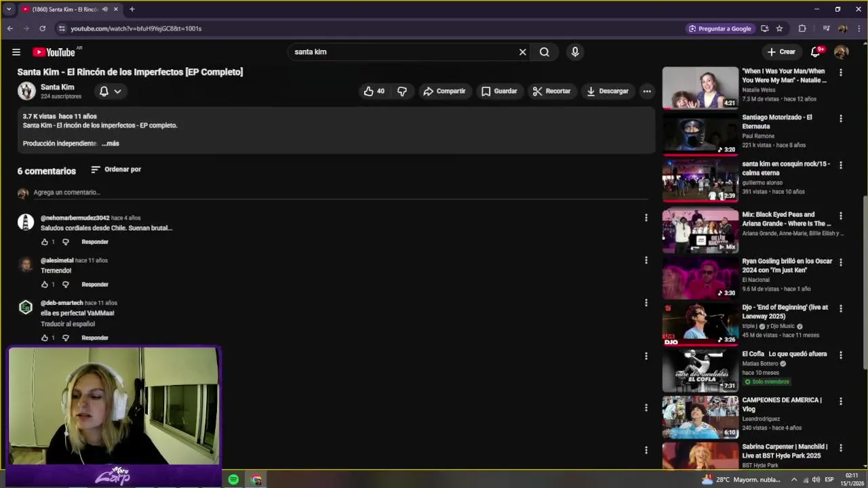The height and width of the screenshot is (488, 868).
Task: Click Traducir al español link
Action: click(68, 324)
